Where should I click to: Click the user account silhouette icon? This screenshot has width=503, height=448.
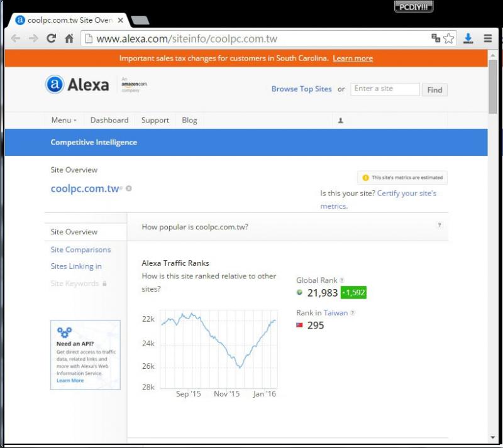coord(341,121)
